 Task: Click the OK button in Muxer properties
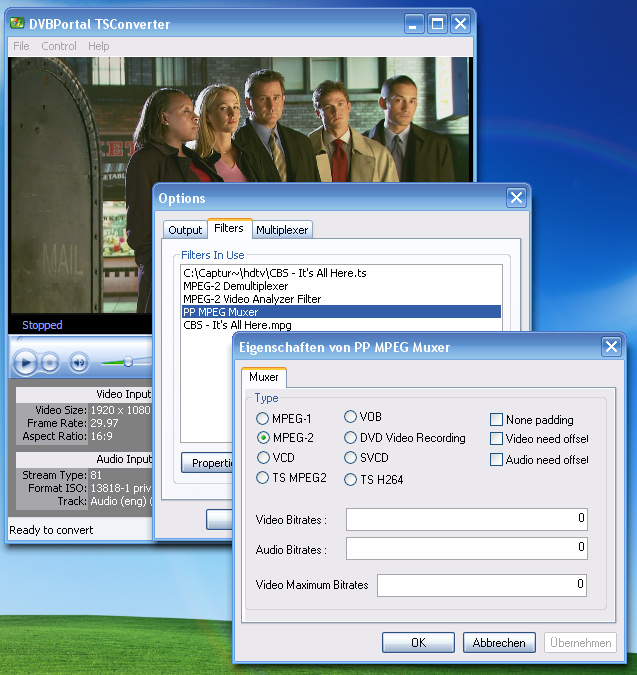pyautogui.click(x=418, y=643)
